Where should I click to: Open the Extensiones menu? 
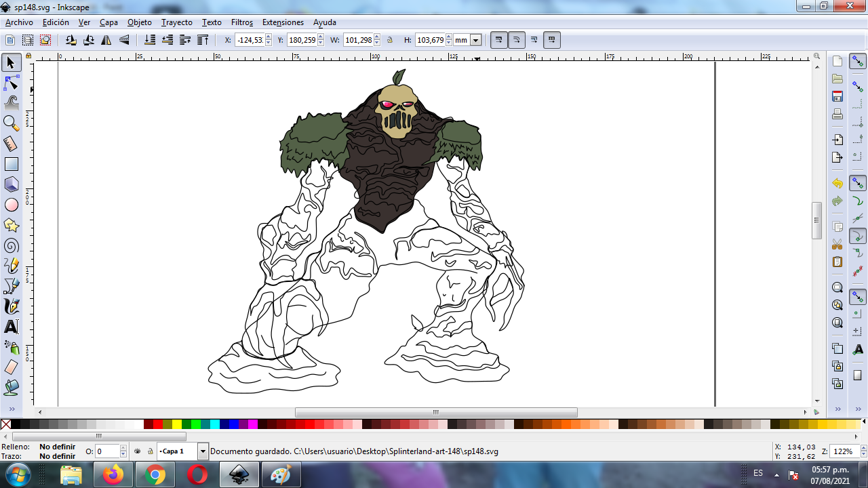pos(283,22)
